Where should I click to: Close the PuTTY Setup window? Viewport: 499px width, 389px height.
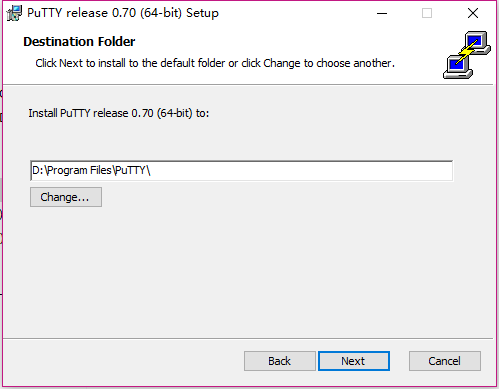tap(473, 13)
